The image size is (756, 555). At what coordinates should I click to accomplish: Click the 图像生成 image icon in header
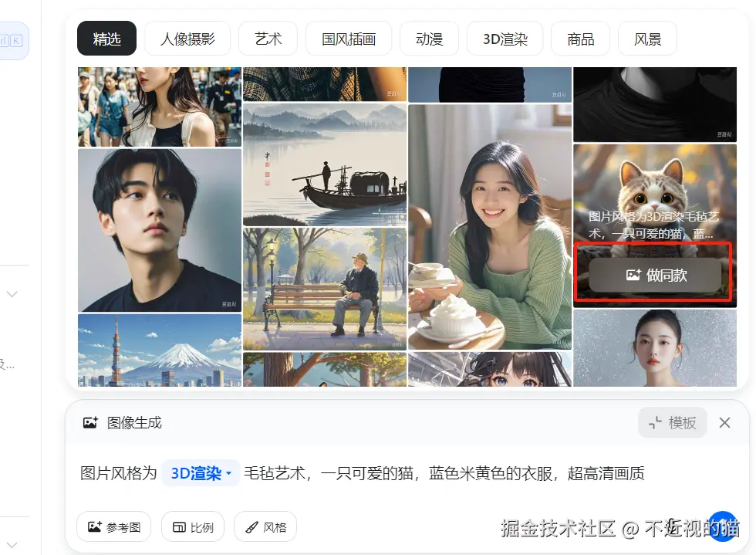pos(91,423)
